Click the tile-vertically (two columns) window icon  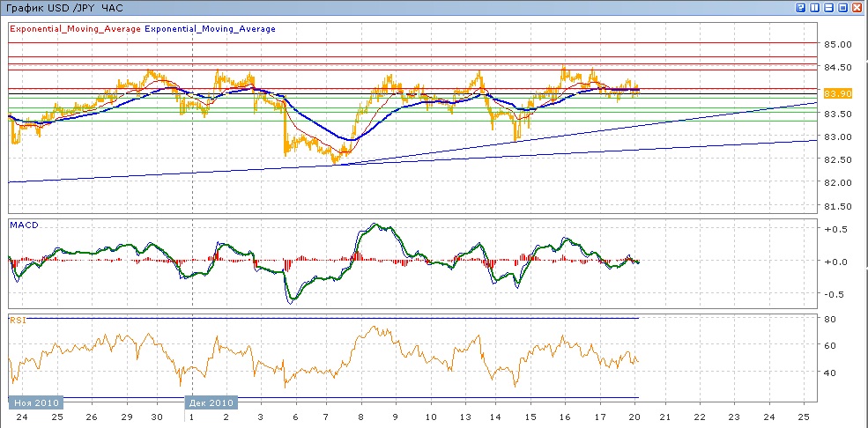pos(815,7)
